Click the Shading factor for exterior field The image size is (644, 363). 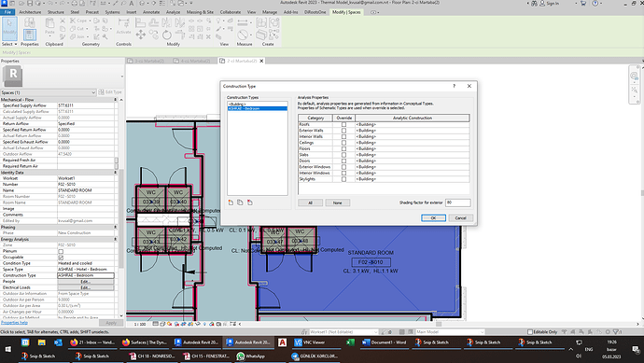coord(458,202)
